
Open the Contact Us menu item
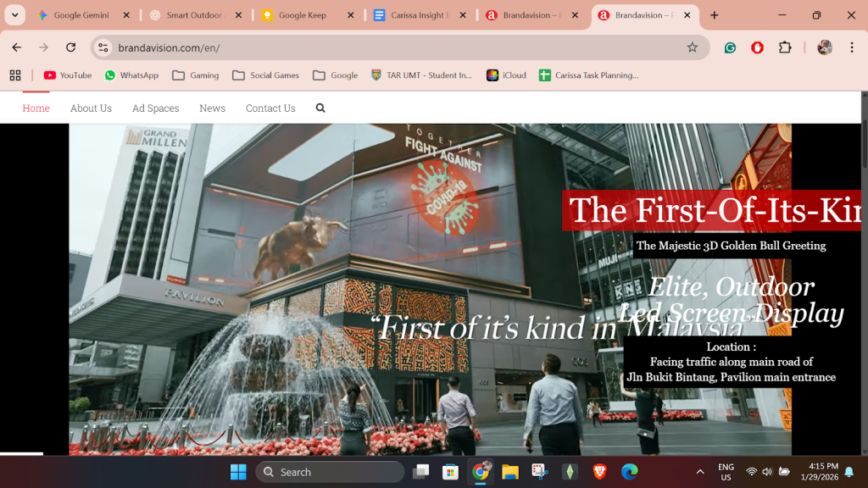pos(270,108)
